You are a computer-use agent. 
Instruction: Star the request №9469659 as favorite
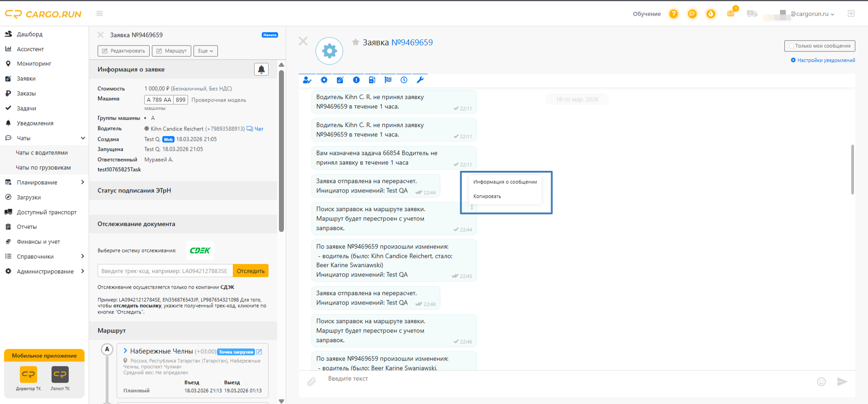click(356, 42)
